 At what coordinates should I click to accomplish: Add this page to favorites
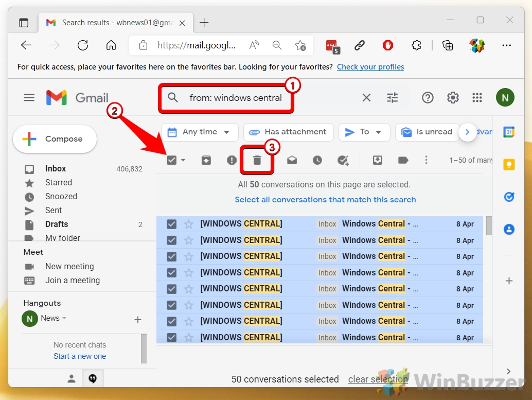[300, 45]
